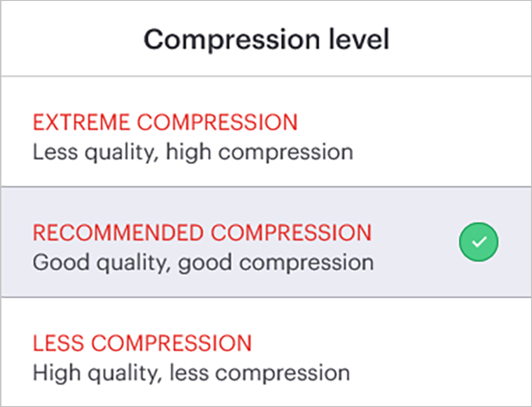Click the white tick inside green circle
The height and width of the screenshot is (407, 532).
[x=479, y=242]
